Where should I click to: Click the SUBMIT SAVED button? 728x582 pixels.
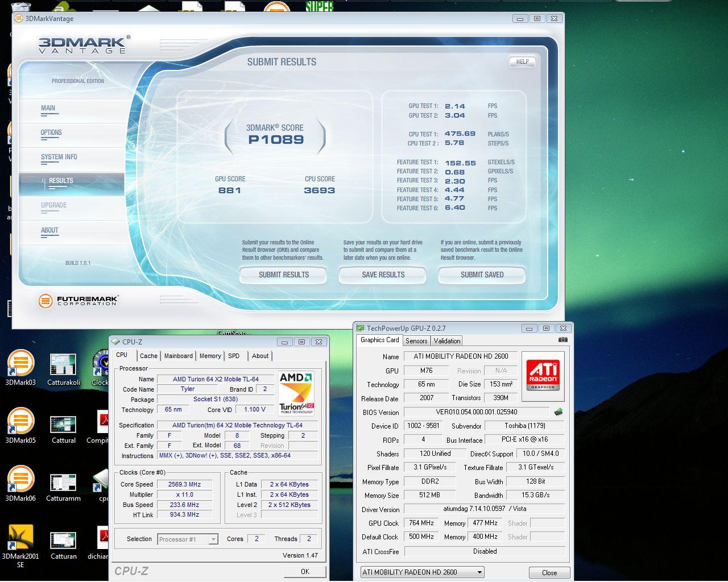(482, 275)
